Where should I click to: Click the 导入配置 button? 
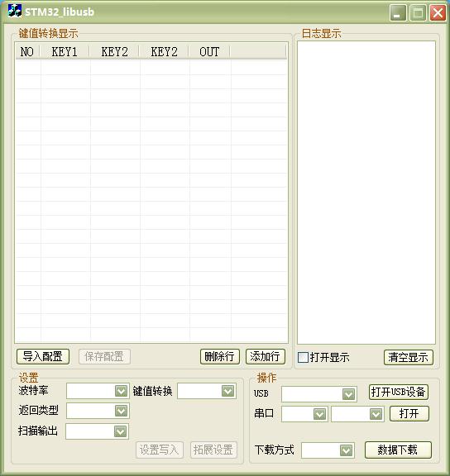coord(43,356)
